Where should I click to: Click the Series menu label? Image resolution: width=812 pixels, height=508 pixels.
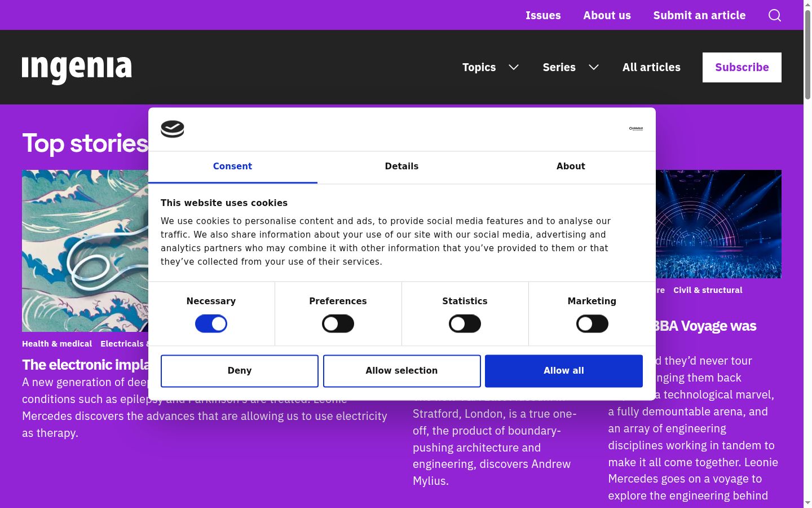[559, 67]
